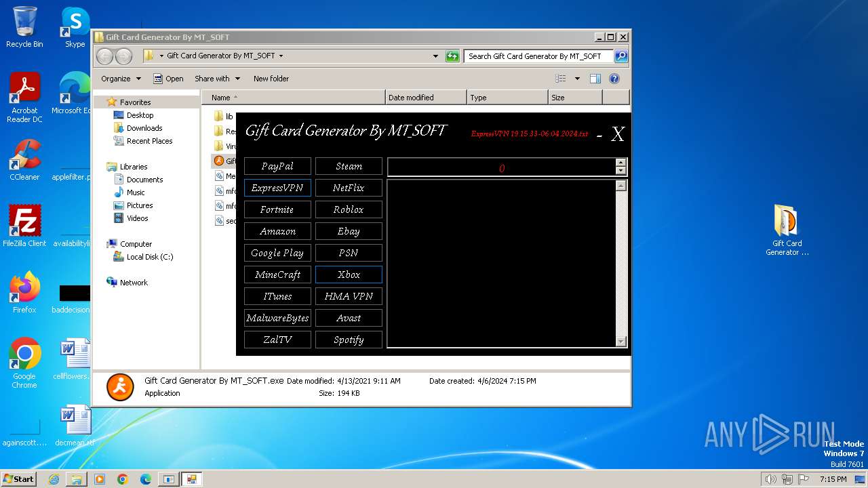The height and width of the screenshot is (488, 868).
Task: Expand the address bar history dropdown
Action: point(435,56)
